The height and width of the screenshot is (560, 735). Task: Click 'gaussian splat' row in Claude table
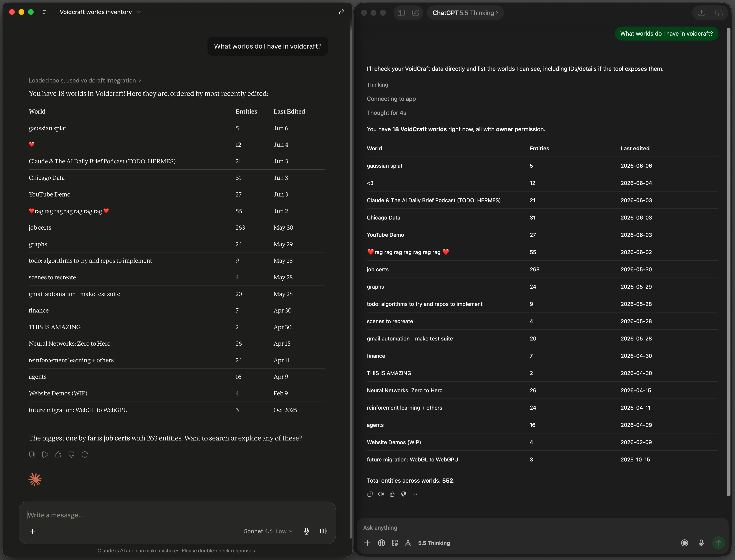pyautogui.click(x=177, y=128)
